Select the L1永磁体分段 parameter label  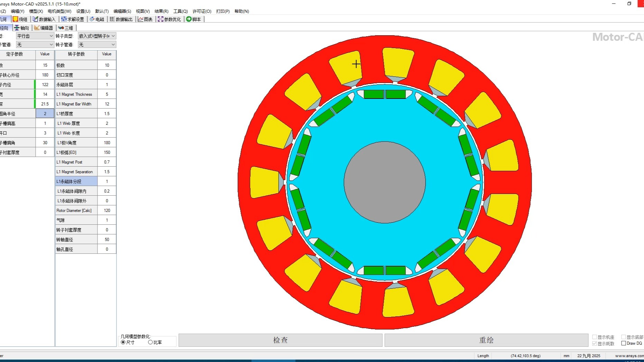tap(76, 182)
